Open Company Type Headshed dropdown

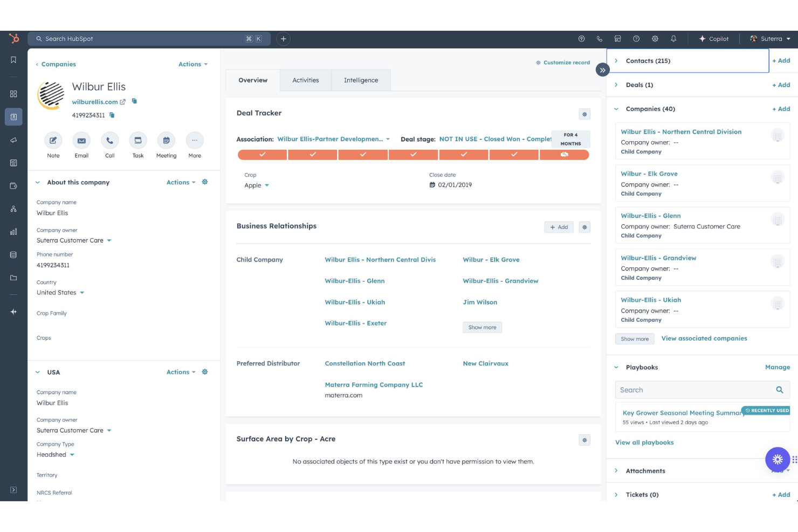point(55,454)
